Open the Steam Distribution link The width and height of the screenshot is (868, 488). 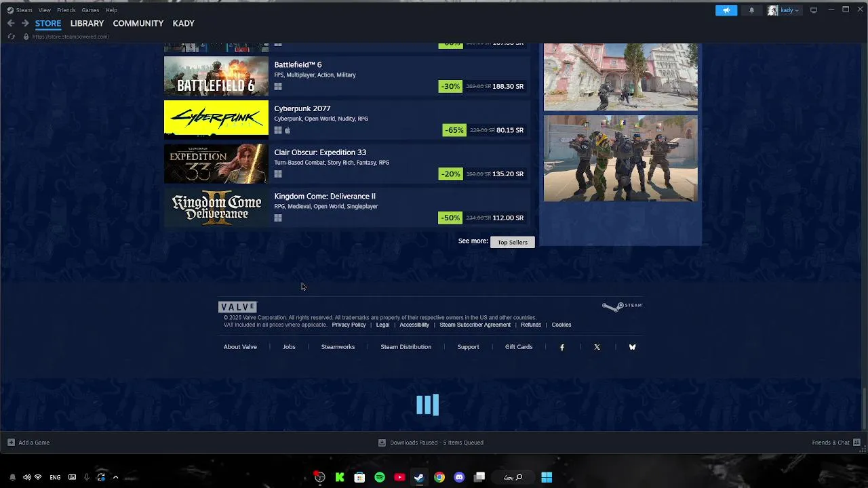(406, 347)
